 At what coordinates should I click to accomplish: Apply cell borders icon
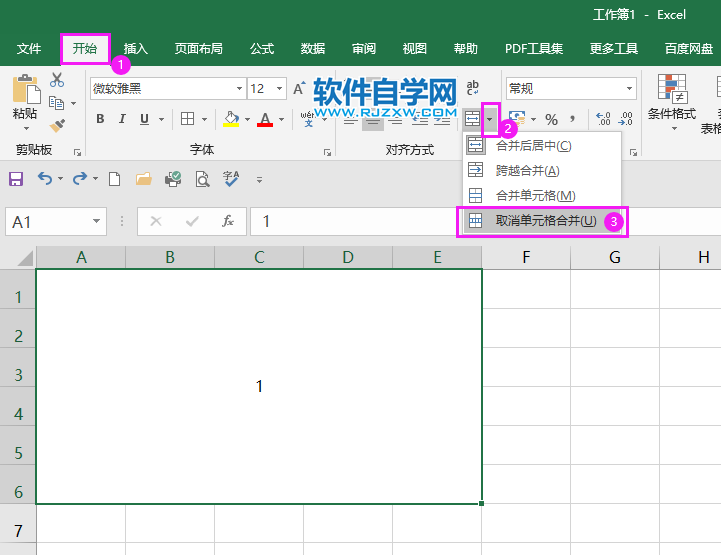point(187,119)
